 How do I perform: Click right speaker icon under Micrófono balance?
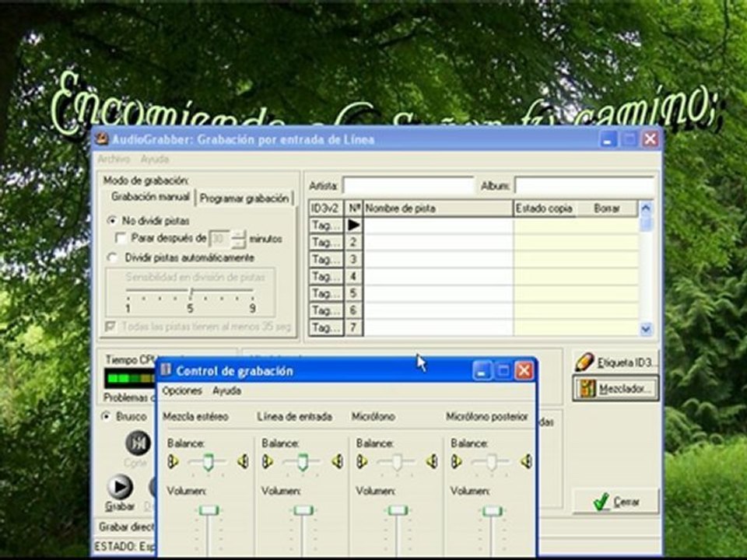[432, 461]
